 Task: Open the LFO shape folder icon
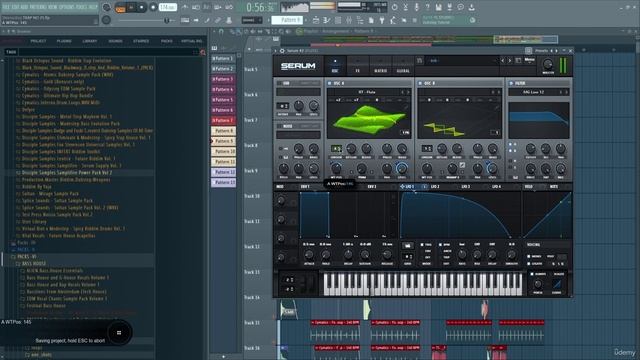407,245
